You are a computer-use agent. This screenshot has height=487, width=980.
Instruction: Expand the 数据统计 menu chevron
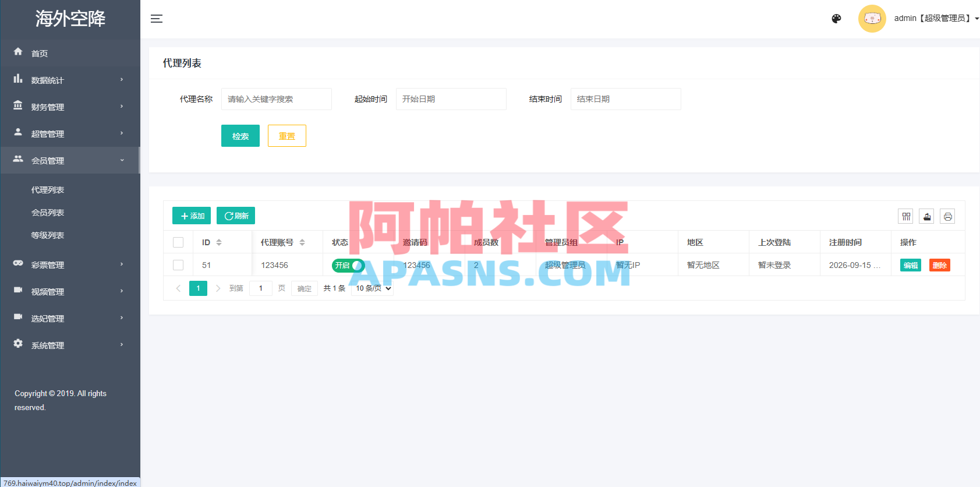click(122, 80)
